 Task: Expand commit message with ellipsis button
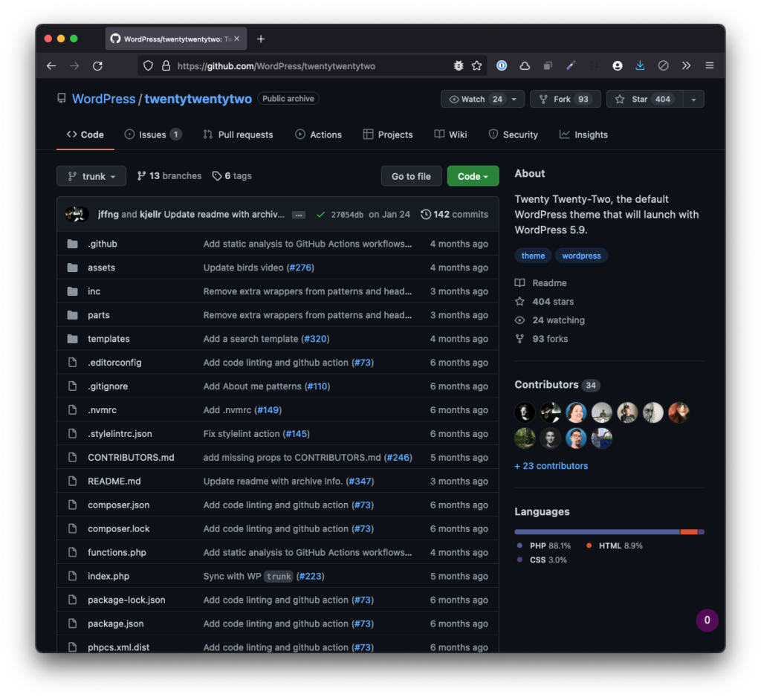pos(299,215)
